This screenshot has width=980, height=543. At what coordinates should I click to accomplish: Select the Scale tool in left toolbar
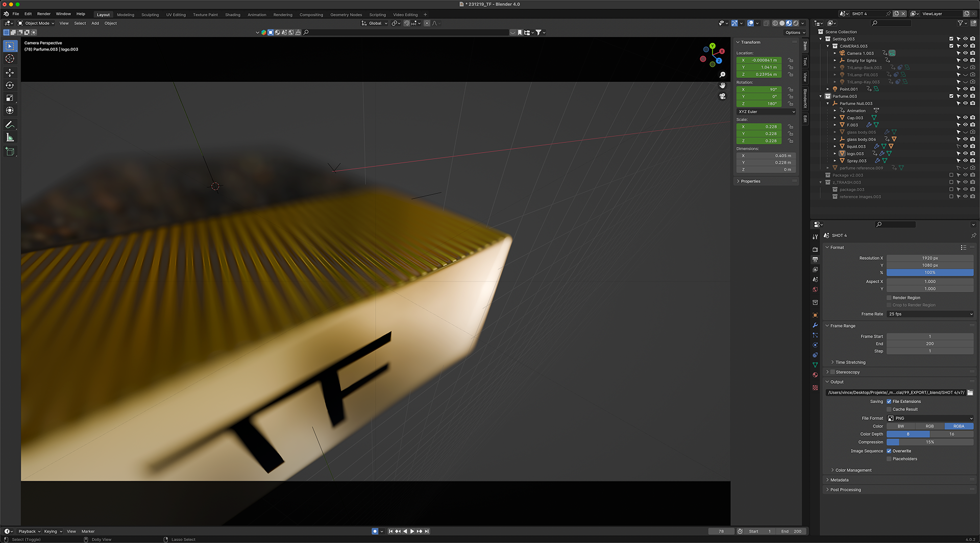[10, 98]
